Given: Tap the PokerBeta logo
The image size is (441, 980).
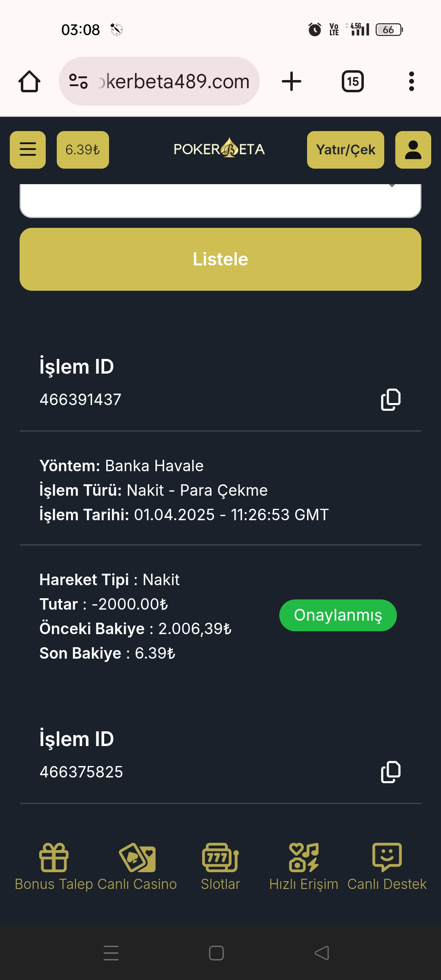Looking at the screenshot, I should (219, 149).
